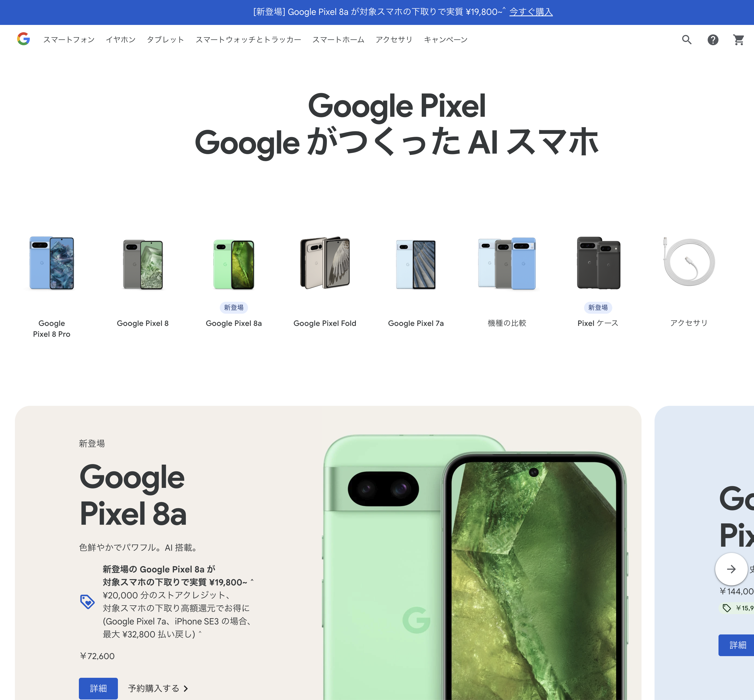Open the help question mark icon
The height and width of the screenshot is (700, 754).
tap(713, 40)
